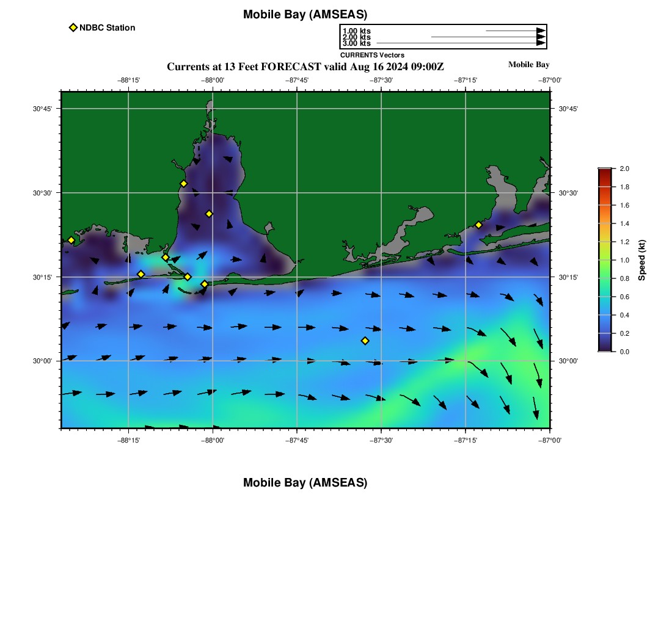Image resolution: width=672 pixels, height=641 pixels.
Task: Click the NDBC Station legend diamond icon
Action: 73,27
